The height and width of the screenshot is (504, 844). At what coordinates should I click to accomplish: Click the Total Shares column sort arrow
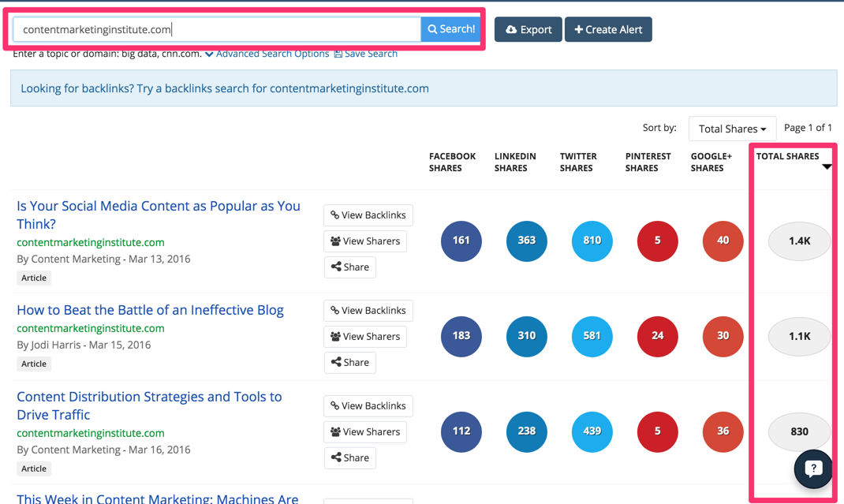(x=827, y=166)
